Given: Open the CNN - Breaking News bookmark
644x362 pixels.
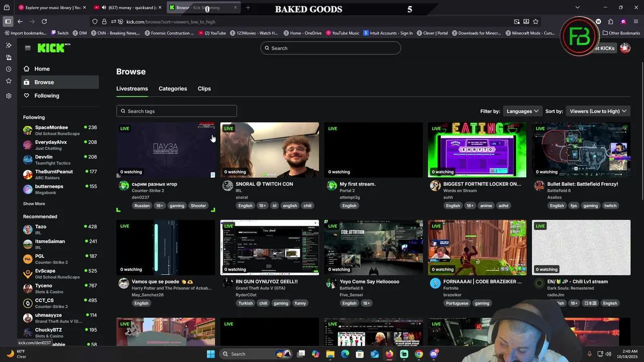Looking at the screenshot, I should point(115,33).
